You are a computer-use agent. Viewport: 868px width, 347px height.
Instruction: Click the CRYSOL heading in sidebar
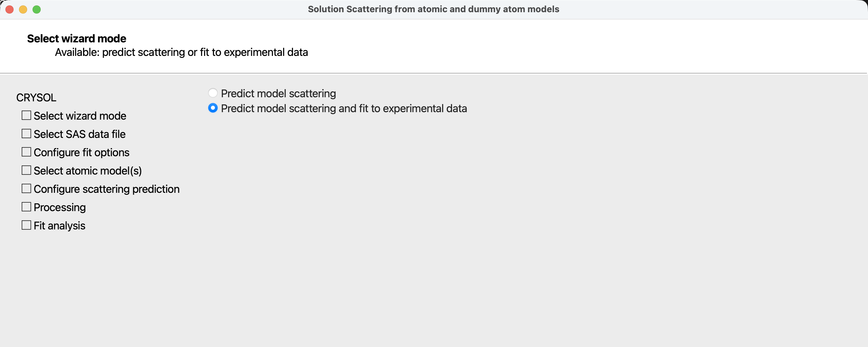tap(36, 98)
